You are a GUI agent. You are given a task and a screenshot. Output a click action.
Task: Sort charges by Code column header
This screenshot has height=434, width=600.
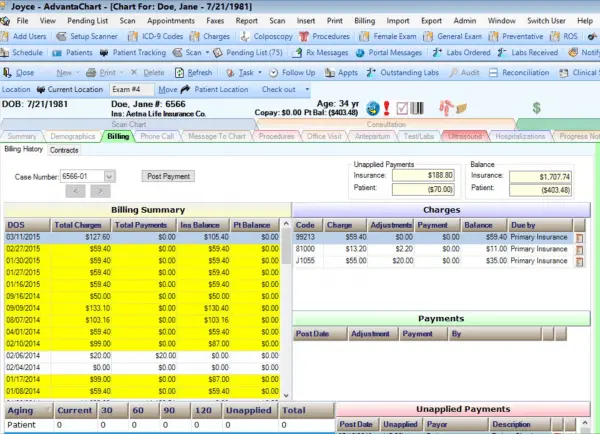pyautogui.click(x=308, y=225)
